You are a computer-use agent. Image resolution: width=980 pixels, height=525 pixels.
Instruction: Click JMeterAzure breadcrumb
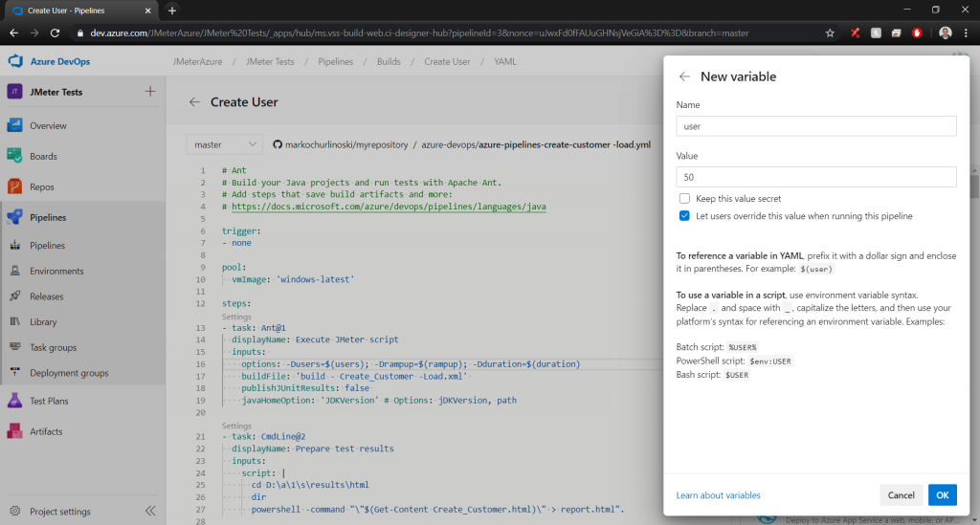tap(197, 62)
